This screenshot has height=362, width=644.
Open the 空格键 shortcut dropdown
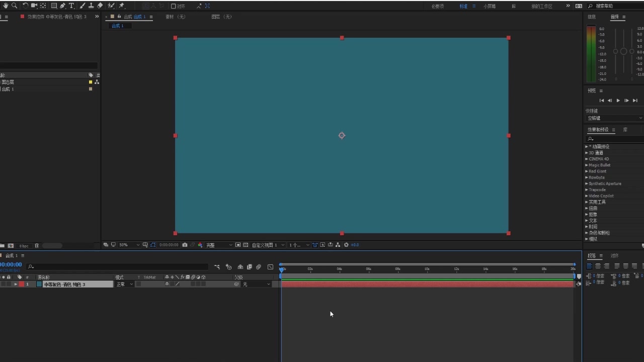pos(615,118)
